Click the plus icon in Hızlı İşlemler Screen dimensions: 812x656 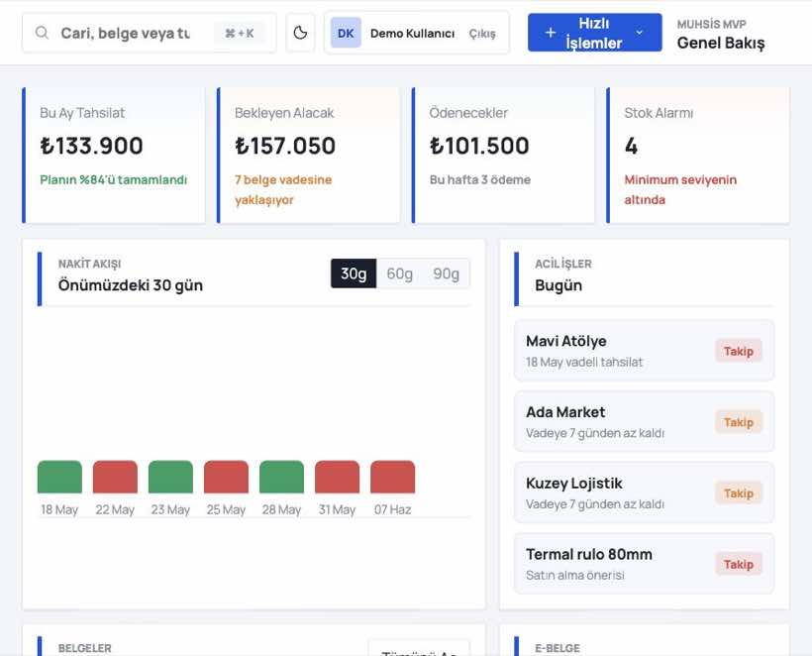coord(551,33)
